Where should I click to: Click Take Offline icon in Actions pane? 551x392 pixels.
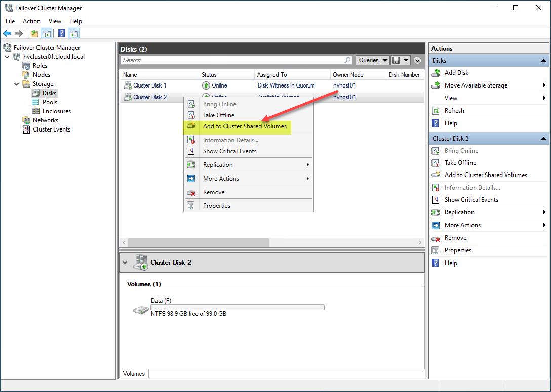coord(436,163)
